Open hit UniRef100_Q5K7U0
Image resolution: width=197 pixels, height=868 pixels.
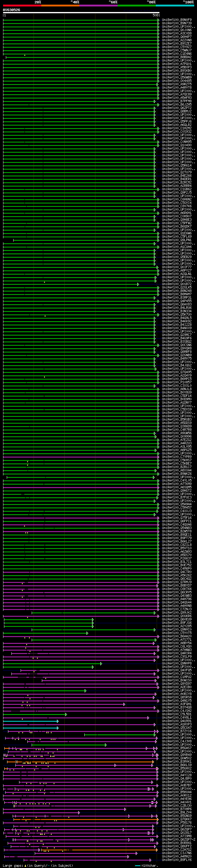pyautogui.click(x=176, y=314)
